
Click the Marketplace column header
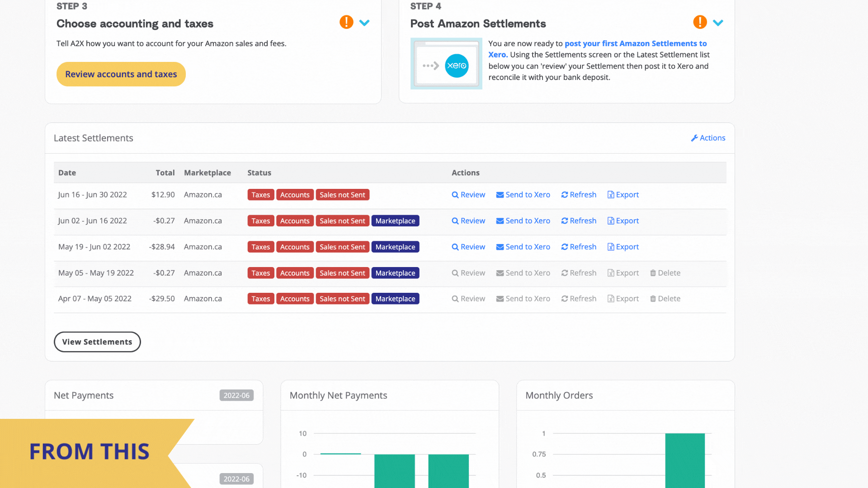coord(208,173)
